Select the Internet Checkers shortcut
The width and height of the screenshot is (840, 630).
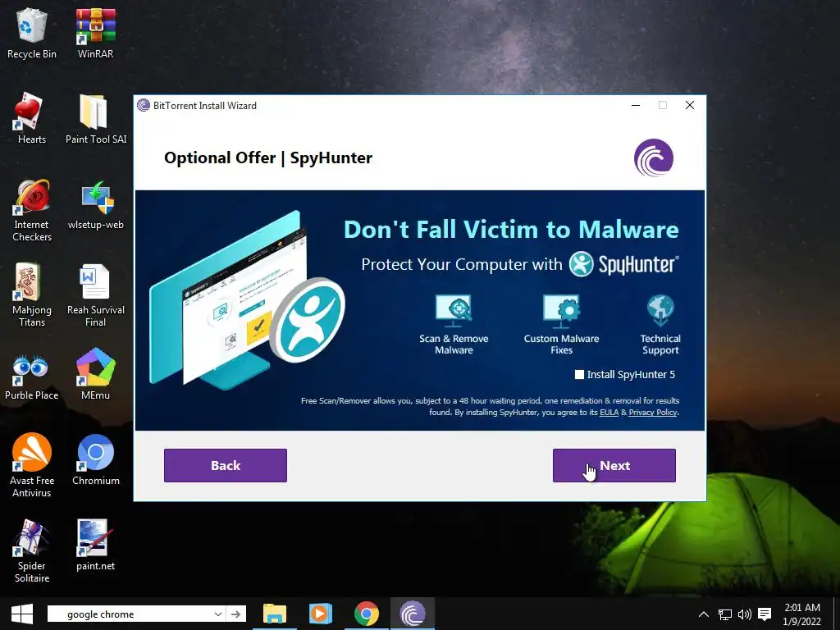tap(32, 210)
